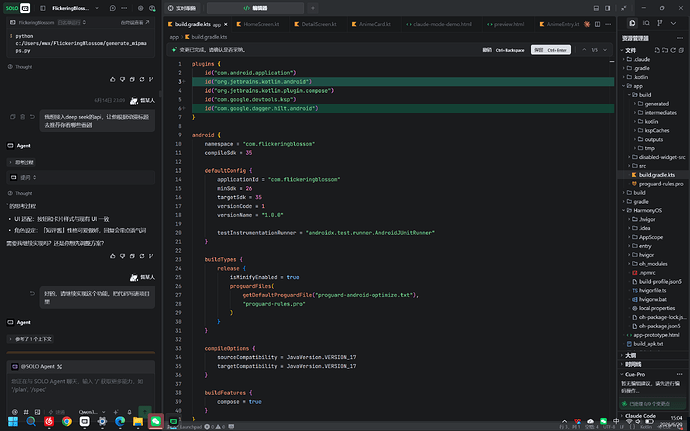Click the 保留 Ctrl+Enter keep button
Image resolution: width=690 pixels, height=431 pixels.
(x=551, y=50)
